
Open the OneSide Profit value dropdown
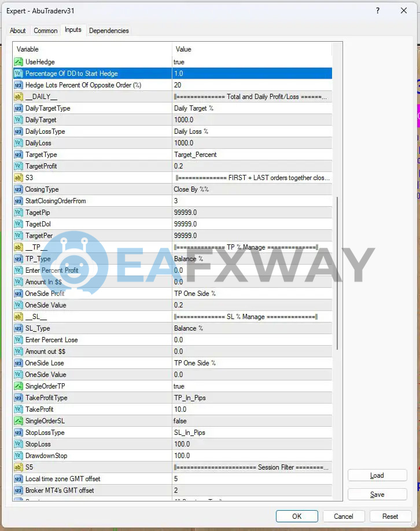[x=252, y=293]
